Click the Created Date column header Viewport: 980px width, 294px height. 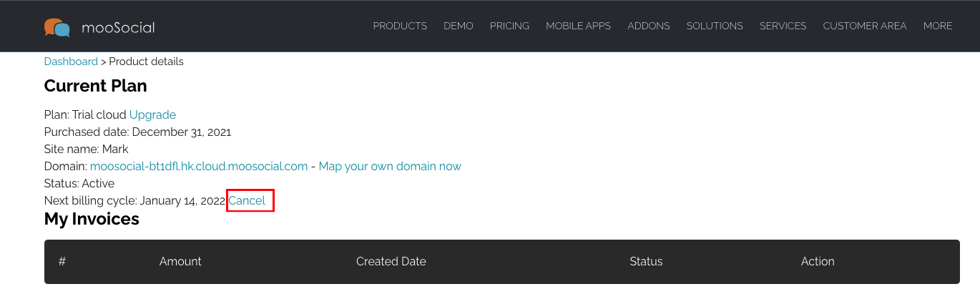(391, 261)
